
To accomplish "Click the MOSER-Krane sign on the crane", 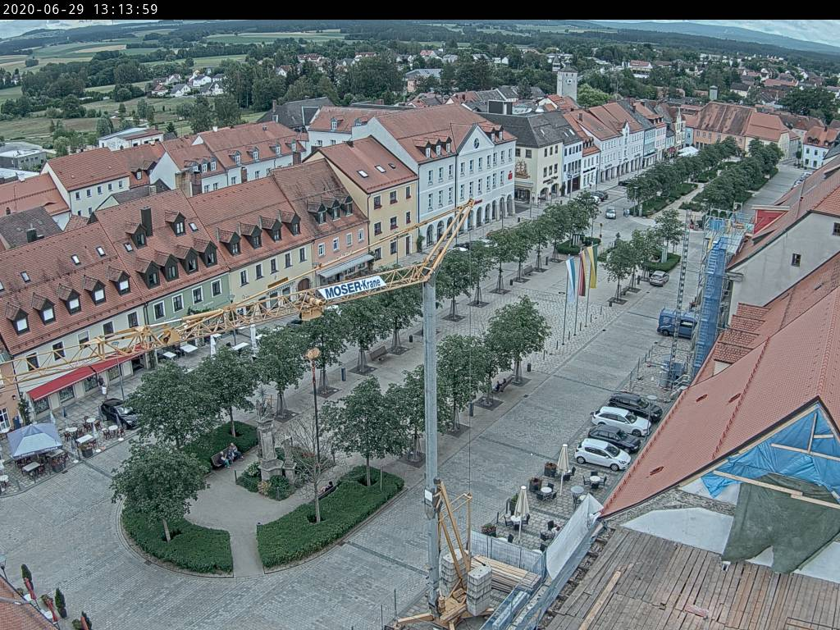I will (351, 288).
